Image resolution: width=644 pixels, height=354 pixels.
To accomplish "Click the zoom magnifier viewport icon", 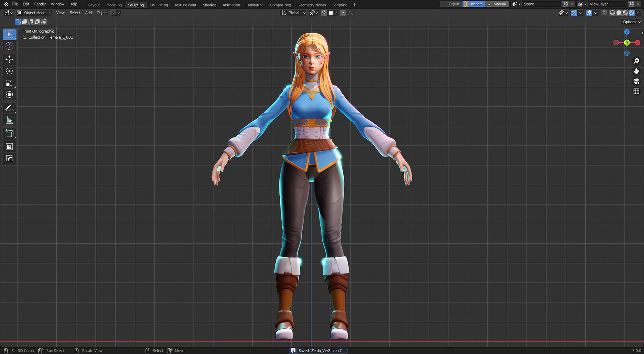I will [x=636, y=61].
